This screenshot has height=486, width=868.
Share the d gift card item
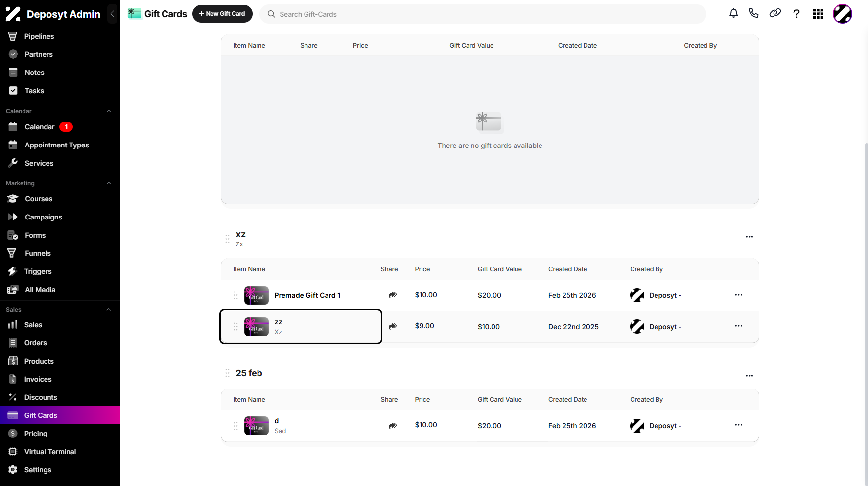393,426
